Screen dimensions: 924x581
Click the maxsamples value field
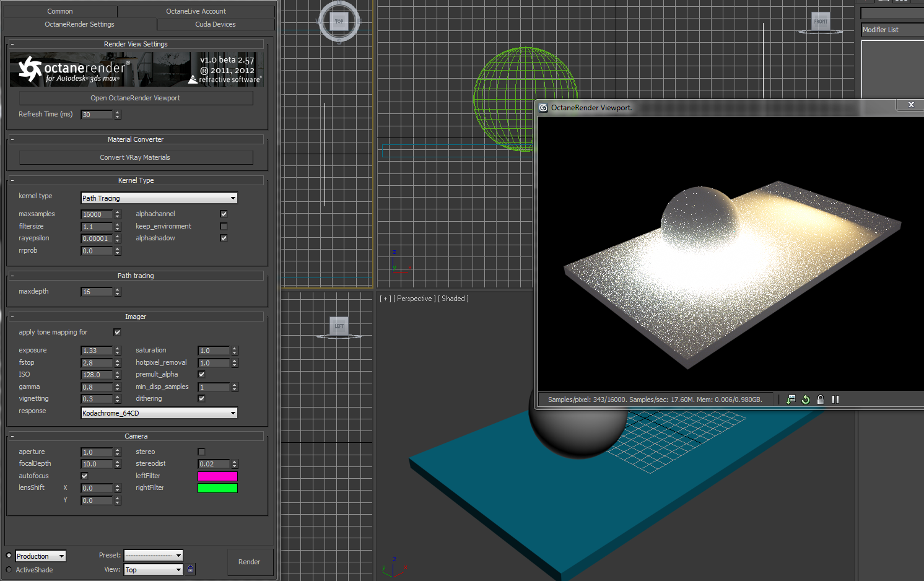pyautogui.click(x=97, y=214)
